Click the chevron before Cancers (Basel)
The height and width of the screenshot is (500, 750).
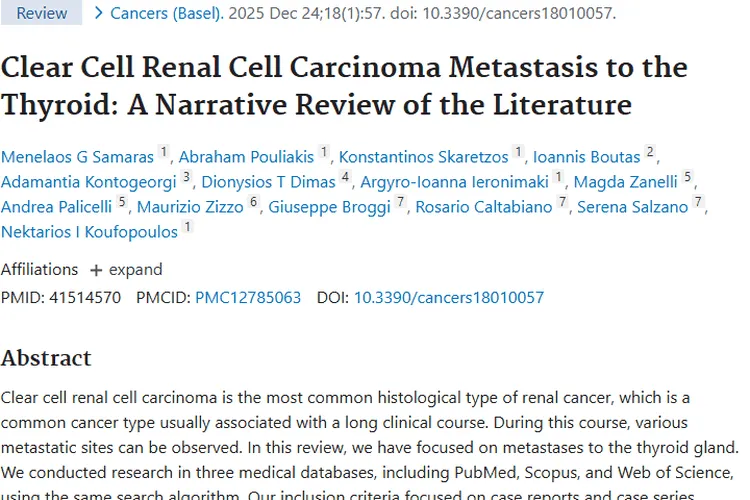[98, 14]
